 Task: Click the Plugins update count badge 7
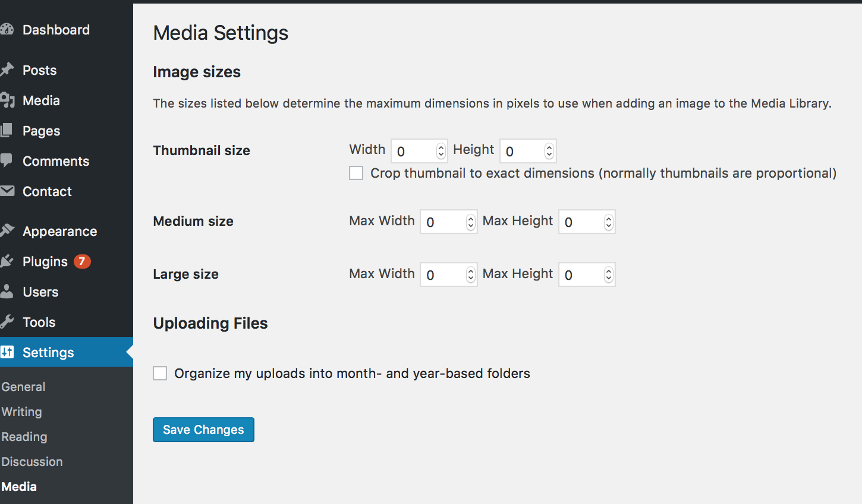click(82, 262)
